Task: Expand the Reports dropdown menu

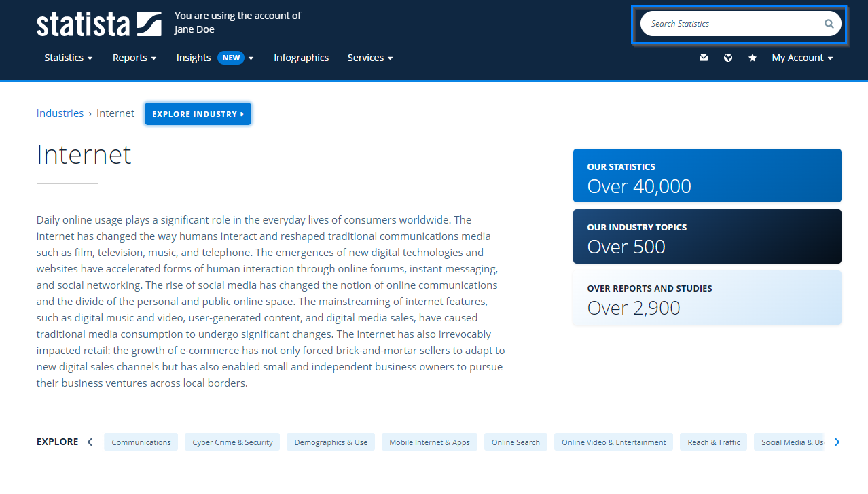Action: (x=134, y=58)
